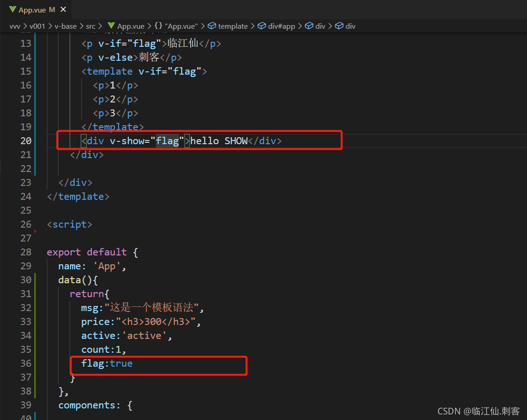Close the App.vue tab
Screen dimensions: 527x420
tap(63, 10)
